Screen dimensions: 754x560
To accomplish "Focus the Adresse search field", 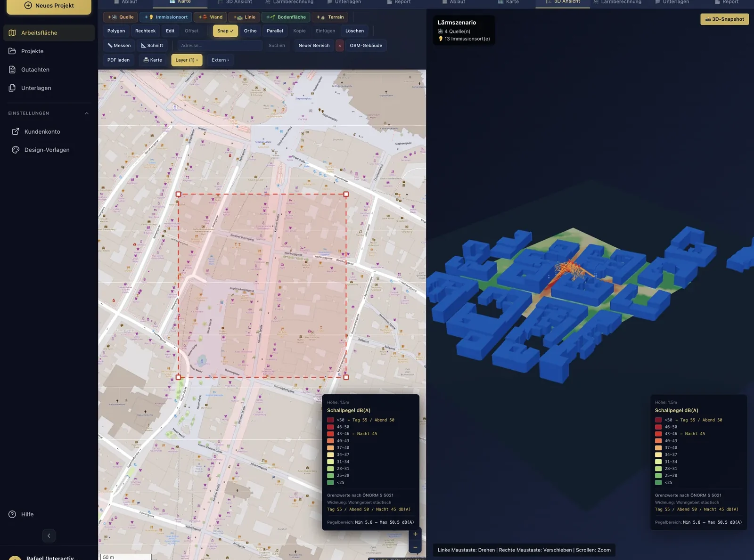I will click(220, 46).
